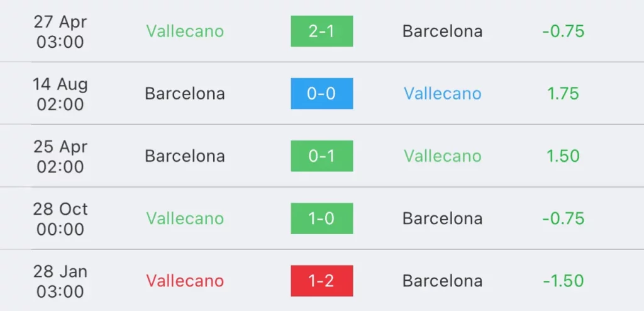Click red Vallecano in 28 Jan row
644x311 pixels.
tap(185, 281)
